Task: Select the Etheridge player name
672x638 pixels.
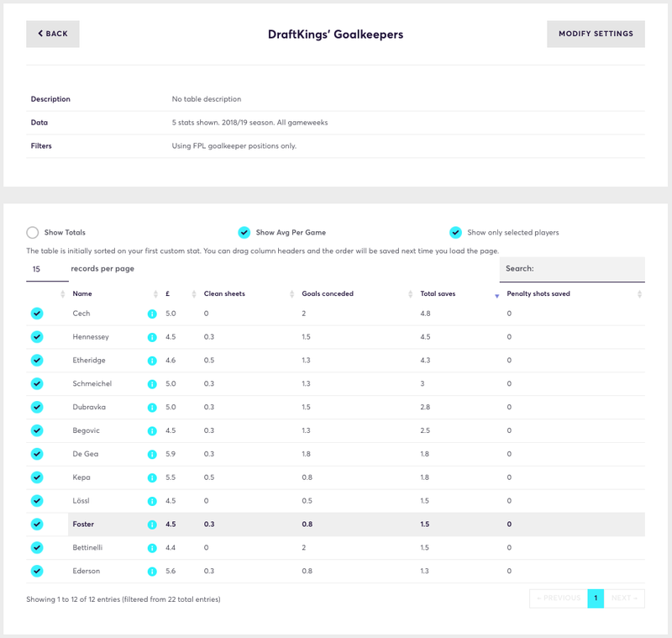Action: click(89, 360)
